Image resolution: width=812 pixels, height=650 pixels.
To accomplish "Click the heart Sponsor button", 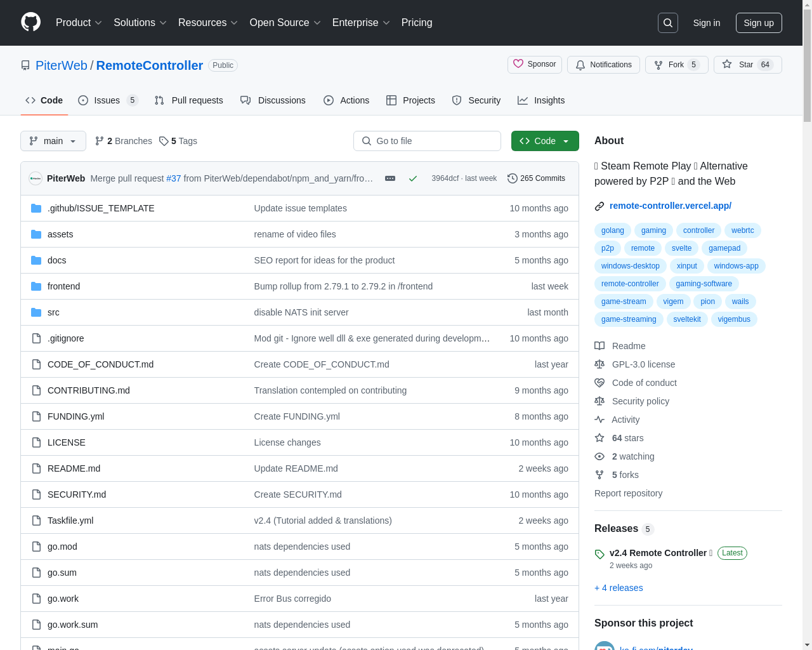I will [535, 65].
